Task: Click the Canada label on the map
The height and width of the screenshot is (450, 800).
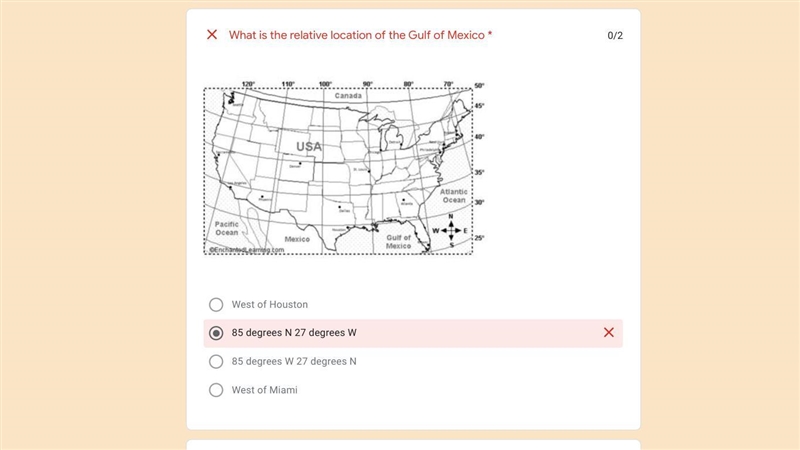Action: coord(348,96)
